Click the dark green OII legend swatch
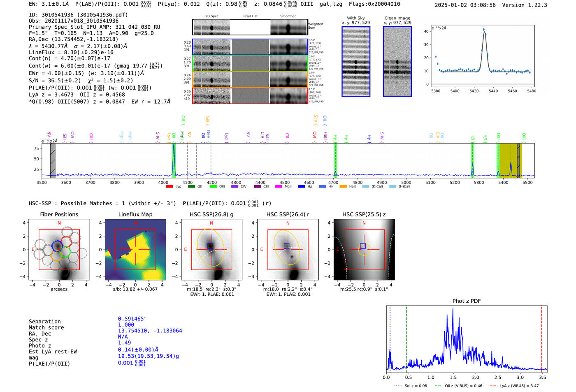The width and height of the screenshot is (576, 392). click(x=191, y=187)
